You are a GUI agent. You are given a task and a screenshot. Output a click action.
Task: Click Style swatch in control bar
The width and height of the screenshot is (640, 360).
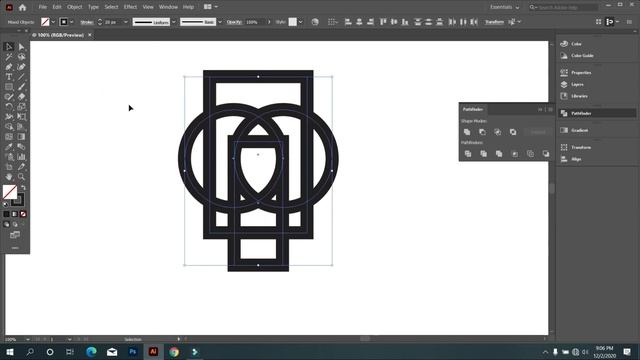coord(293,22)
